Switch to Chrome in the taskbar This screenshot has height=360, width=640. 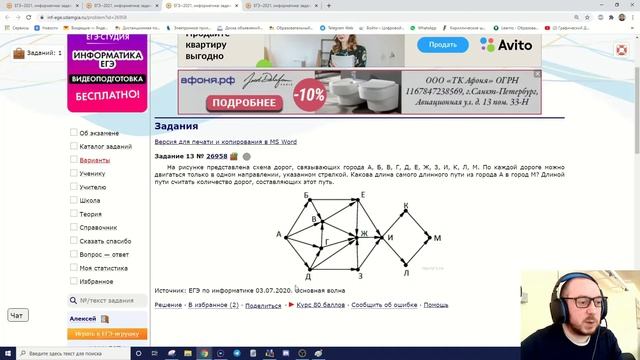tap(204, 353)
